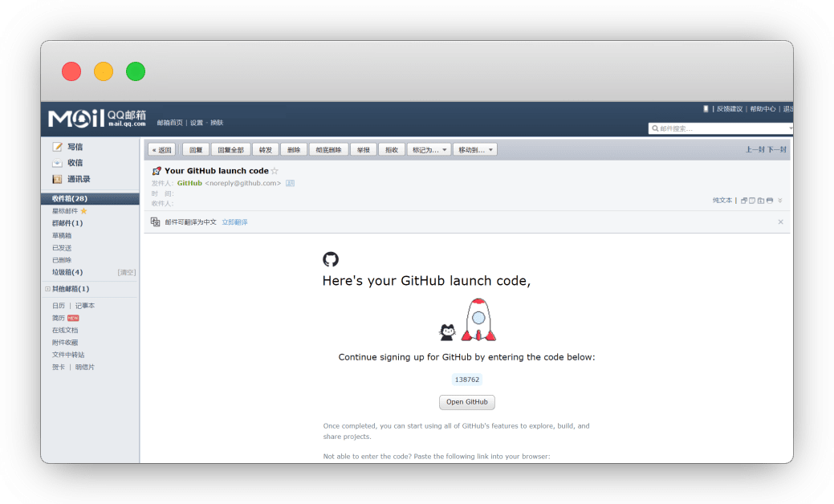Click the GitHub logo in the email
The image size is (834, 504).
(331, 259)
